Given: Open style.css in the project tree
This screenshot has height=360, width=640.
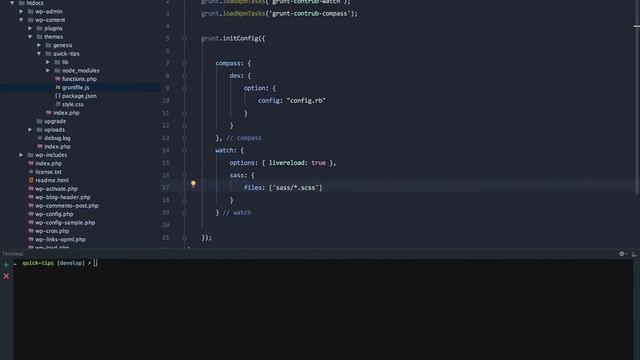Looking at the screenshot, I should point(73,104).
